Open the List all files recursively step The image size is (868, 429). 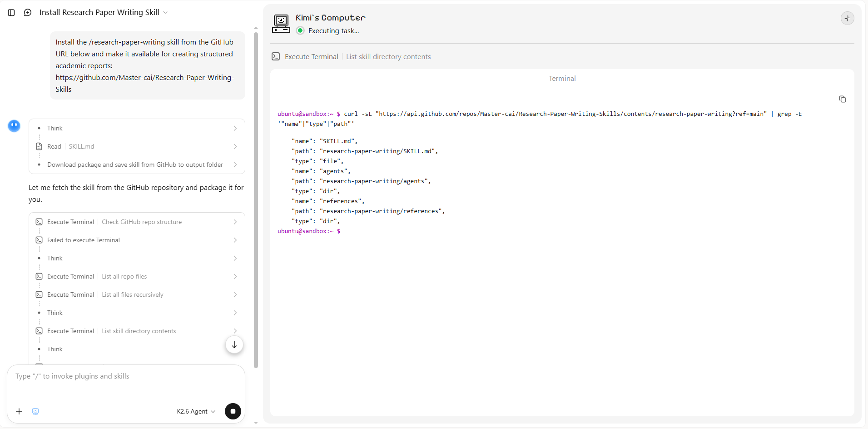pyautogui.click(x=137, y=294)
